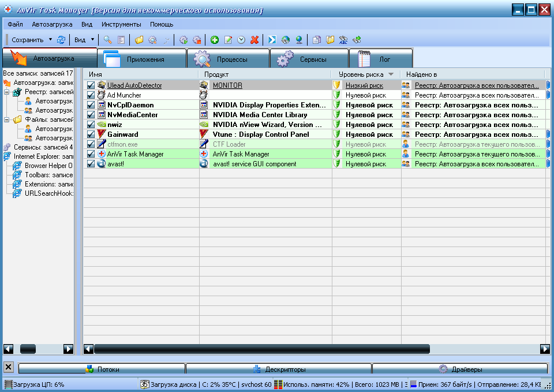Click the main list left scroll arrow
Viewport: 554px width, 392px height.
(x=89, y=349)
